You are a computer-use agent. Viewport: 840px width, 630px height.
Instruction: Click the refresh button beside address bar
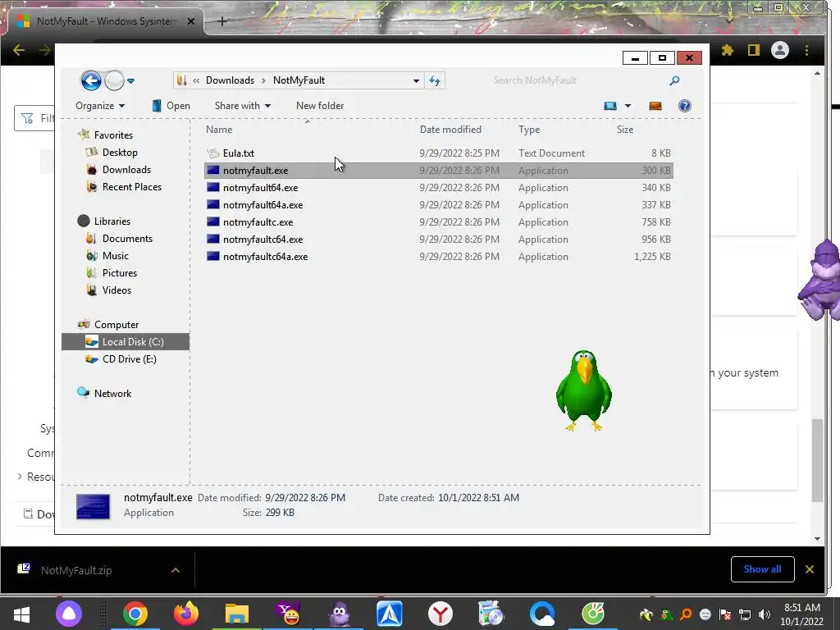pos(435,81)
